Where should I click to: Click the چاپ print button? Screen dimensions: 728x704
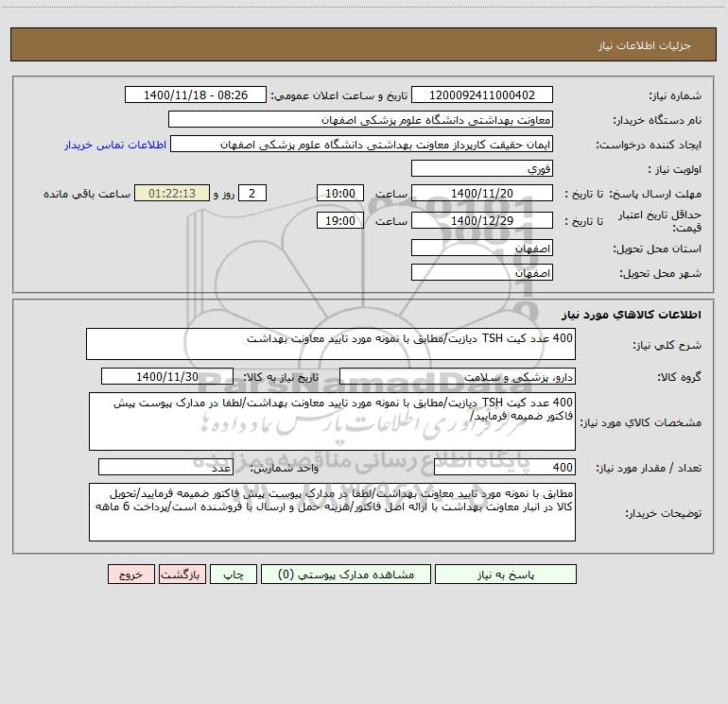pos(234,575)
